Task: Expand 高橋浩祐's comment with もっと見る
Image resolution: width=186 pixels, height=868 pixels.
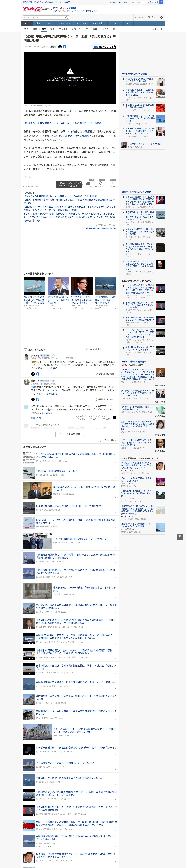Action: point(52,368)
